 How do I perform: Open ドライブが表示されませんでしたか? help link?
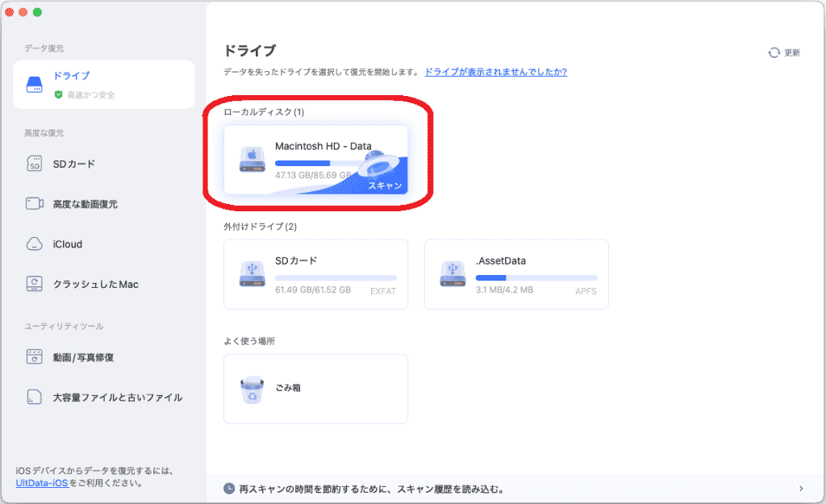[496, 72]
